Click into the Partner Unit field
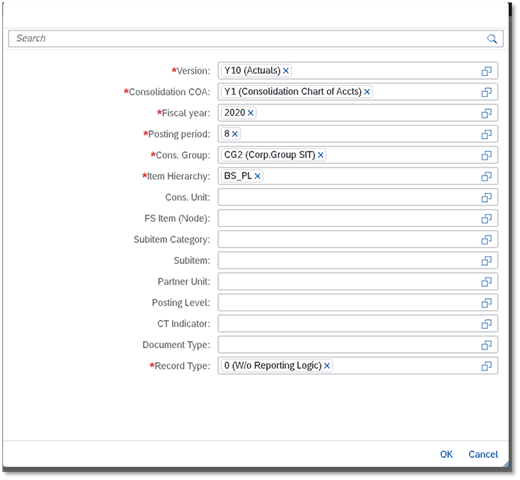 click(348, 282)
